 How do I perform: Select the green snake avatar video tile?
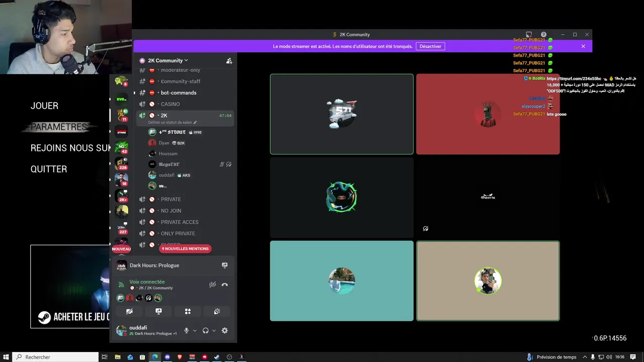(x=342, y=198)
